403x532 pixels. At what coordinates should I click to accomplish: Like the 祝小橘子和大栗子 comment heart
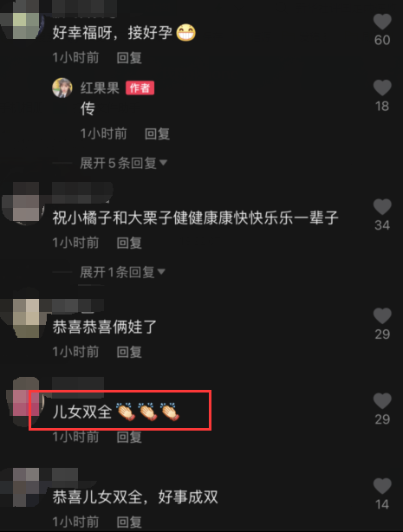coord(382,207)
